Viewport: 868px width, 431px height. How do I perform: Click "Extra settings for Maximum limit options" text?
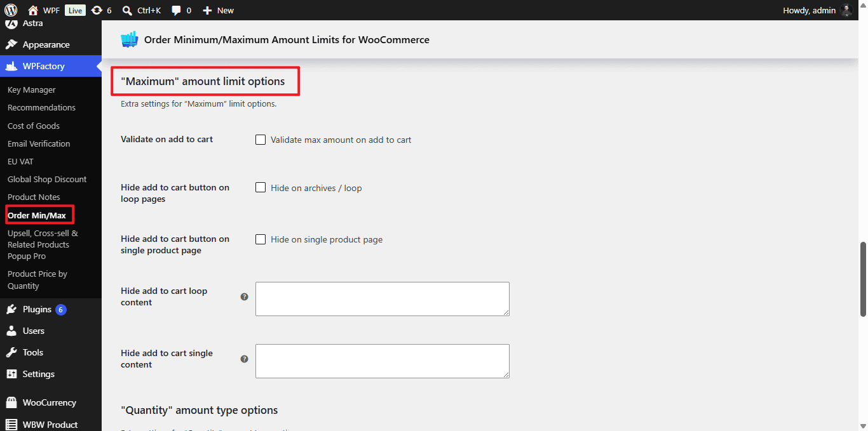198,103
